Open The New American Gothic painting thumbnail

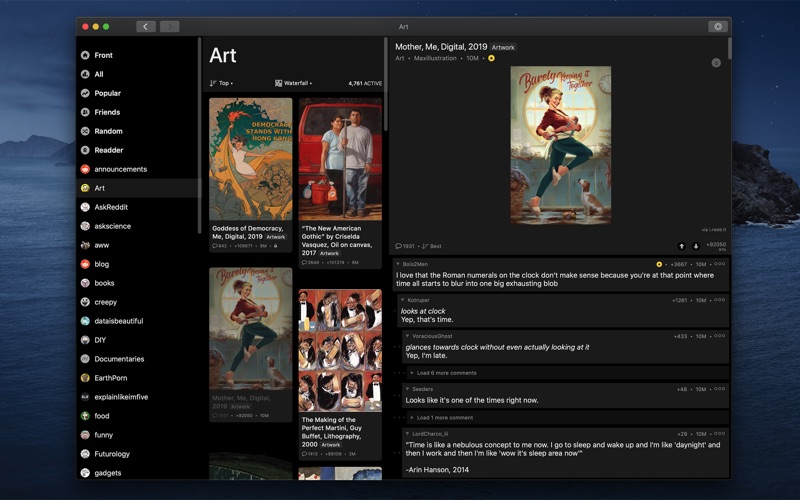click(340, 159)
